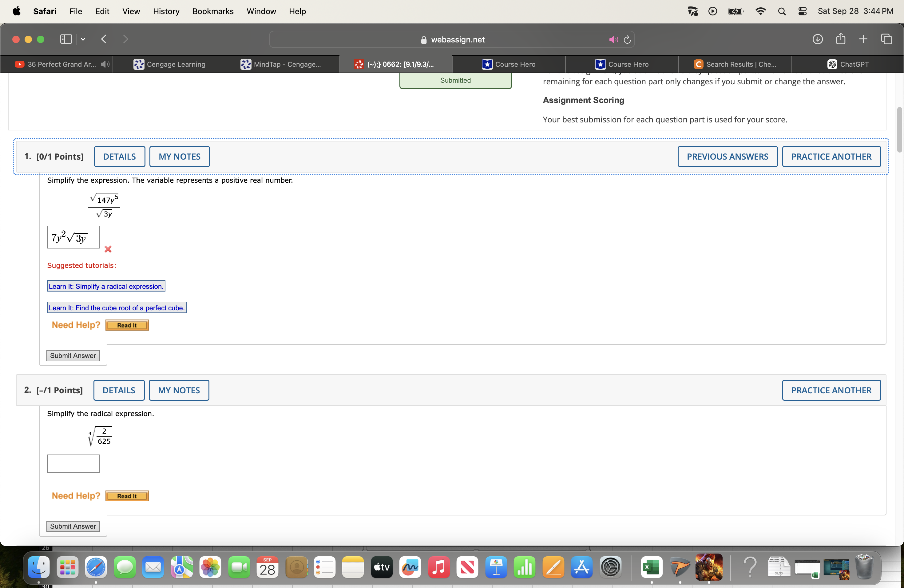Launch Excel from the Dock

pyautogui.click(x=652, y=567)
